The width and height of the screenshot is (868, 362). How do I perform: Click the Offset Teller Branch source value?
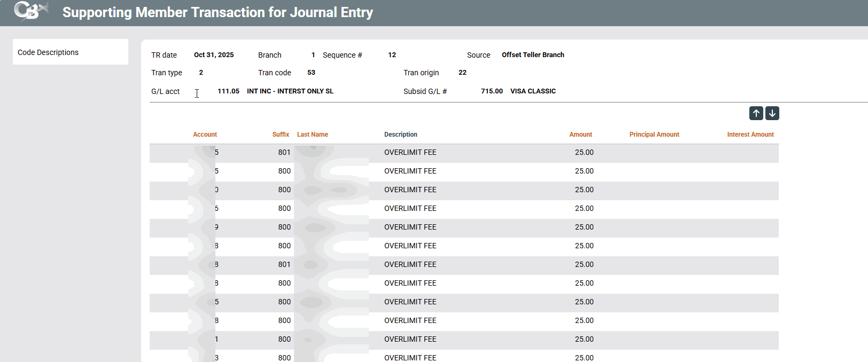point(533,55)
